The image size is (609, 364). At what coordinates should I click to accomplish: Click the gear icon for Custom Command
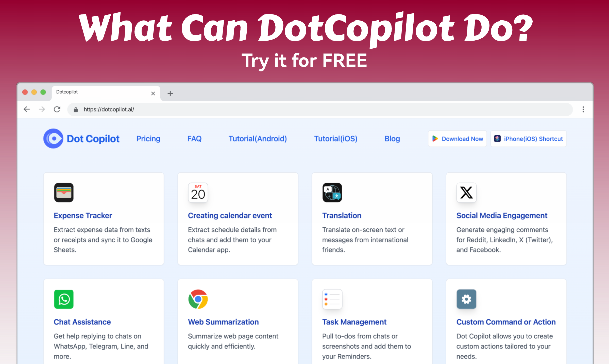(x=466, y=299)
